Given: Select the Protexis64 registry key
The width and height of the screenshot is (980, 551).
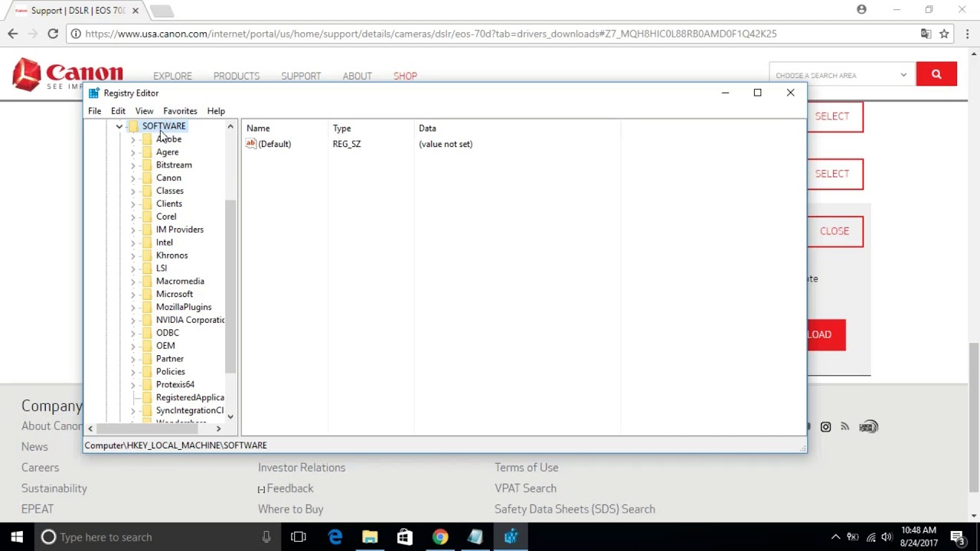Looking at the screenshot, I should [175, 384].
